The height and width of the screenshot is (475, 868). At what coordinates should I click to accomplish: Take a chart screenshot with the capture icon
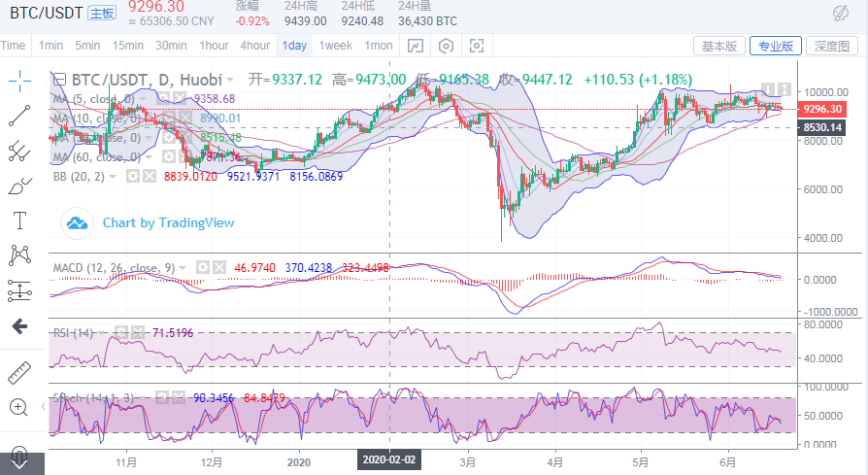tap(477, 46)
